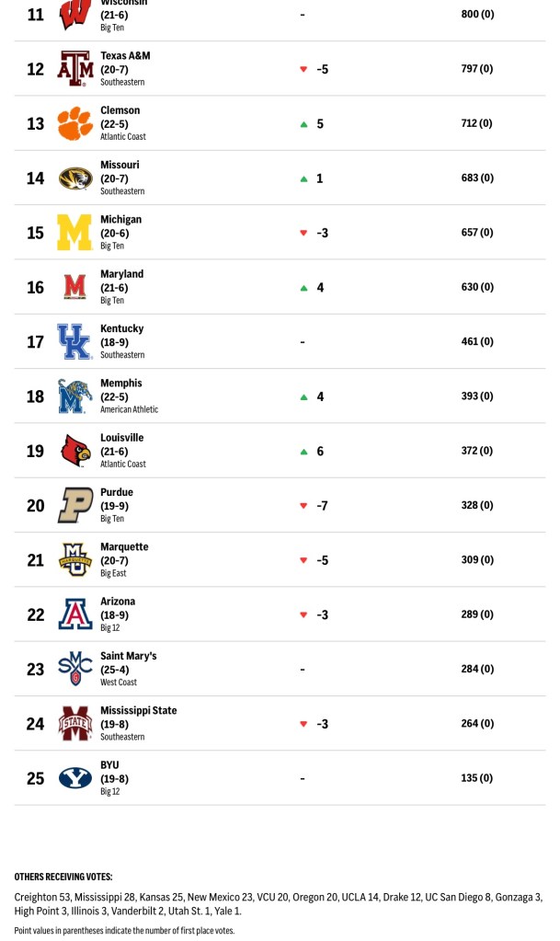560x941 pixels.
Task: Click the Michigan block M logo
Action: (x=75, y=233)
